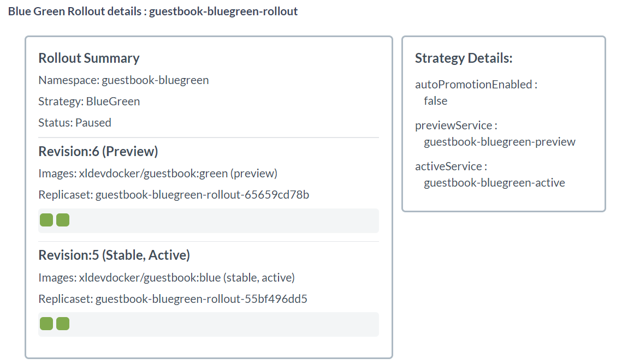Select the guestbook-bluegreen-preview service name
The height and width of the screenshot is (364, 622).
point(500,142)
